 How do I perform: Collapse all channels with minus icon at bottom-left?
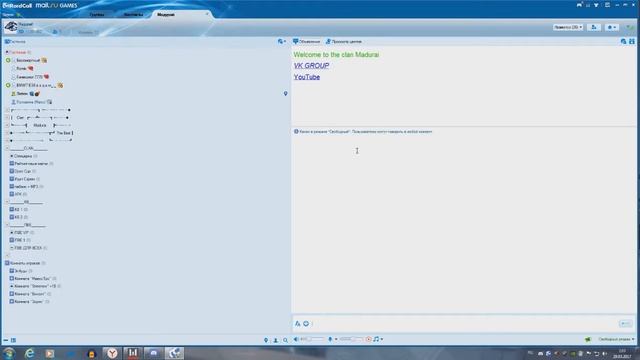click(6, 340)
